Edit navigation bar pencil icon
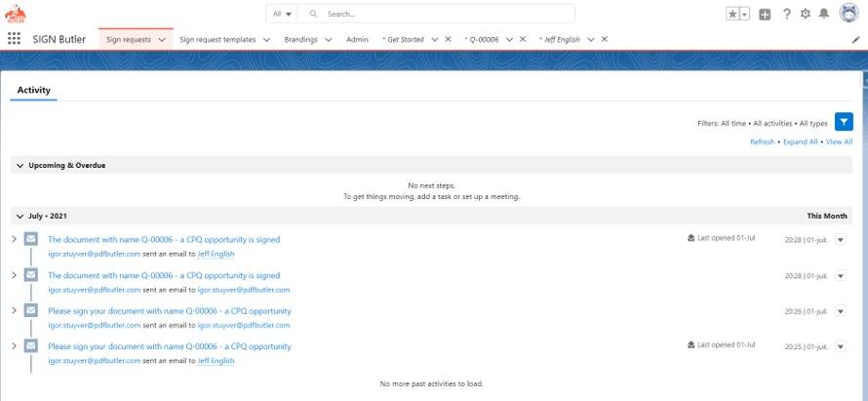This screenshot has height=401, width=868. (855, 40)
